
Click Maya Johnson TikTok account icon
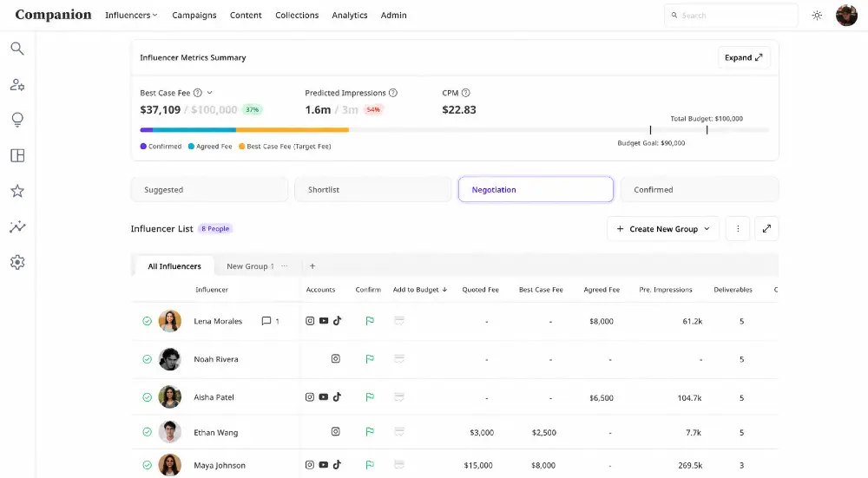click(337, 464)
